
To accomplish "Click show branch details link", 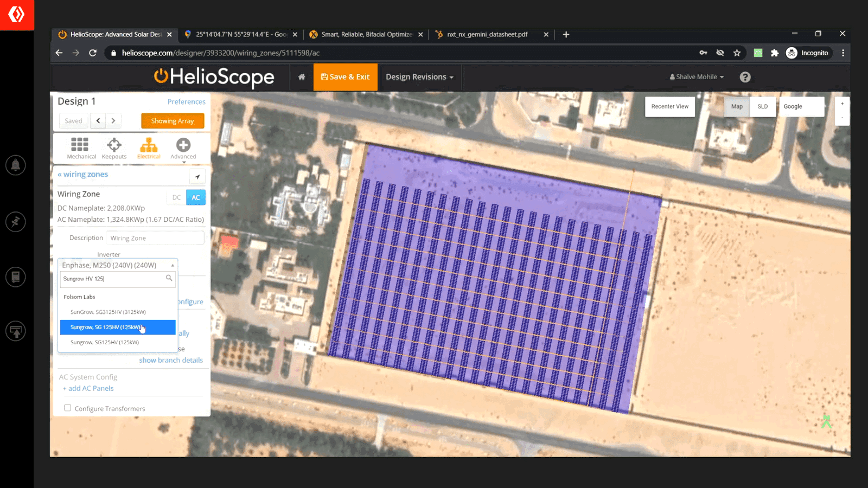I will 171,360.
